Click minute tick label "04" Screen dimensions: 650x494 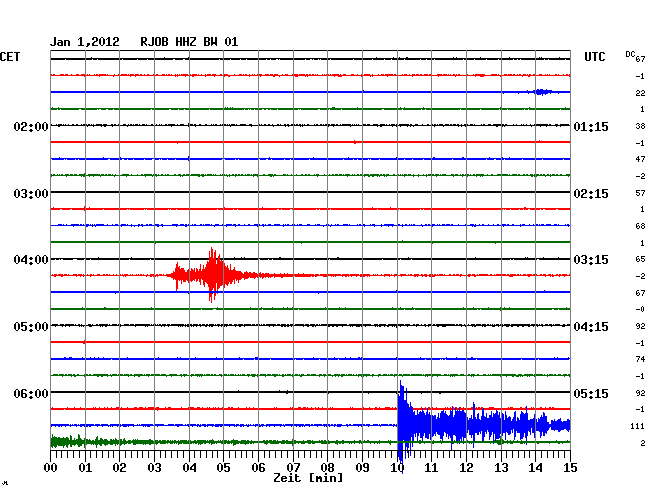(189, 468)
